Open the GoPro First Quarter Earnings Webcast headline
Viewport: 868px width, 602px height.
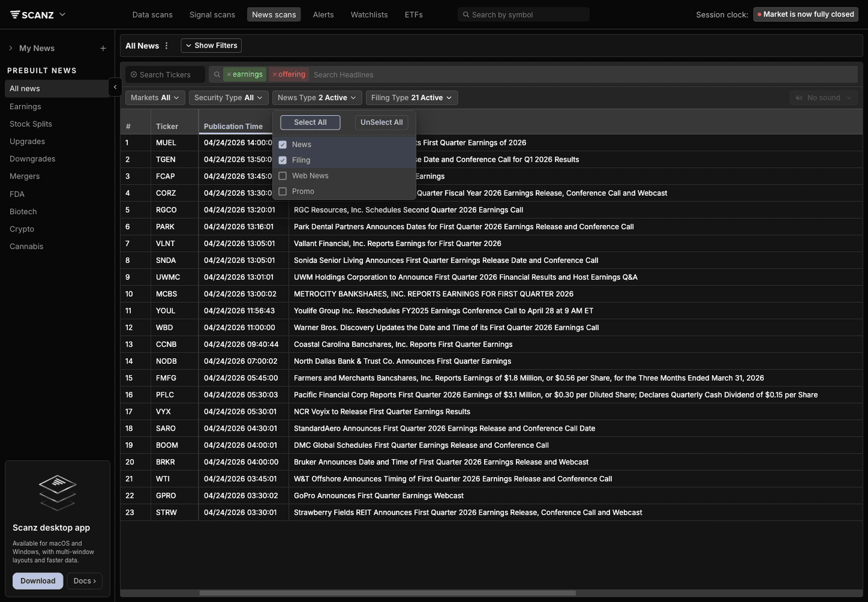(x=379, y=496)
